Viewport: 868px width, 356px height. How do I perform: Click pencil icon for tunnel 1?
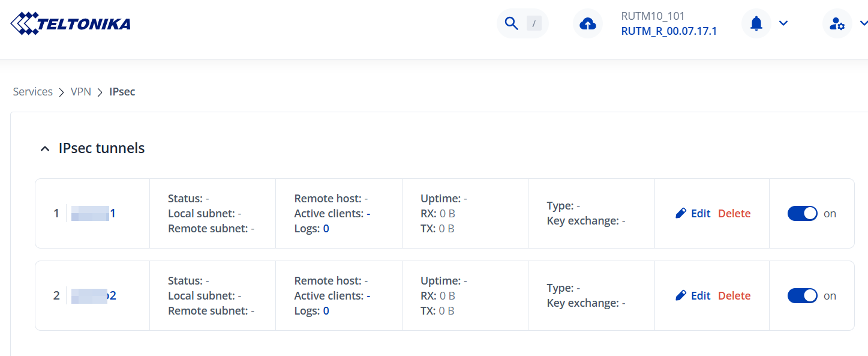point(681,213)
